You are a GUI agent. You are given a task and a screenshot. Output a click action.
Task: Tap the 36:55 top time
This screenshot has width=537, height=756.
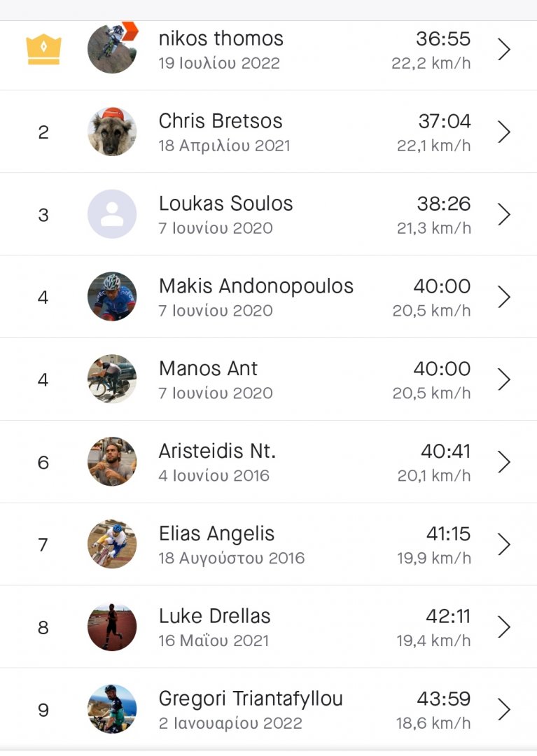pyautogui.click(x=443, y=38)
